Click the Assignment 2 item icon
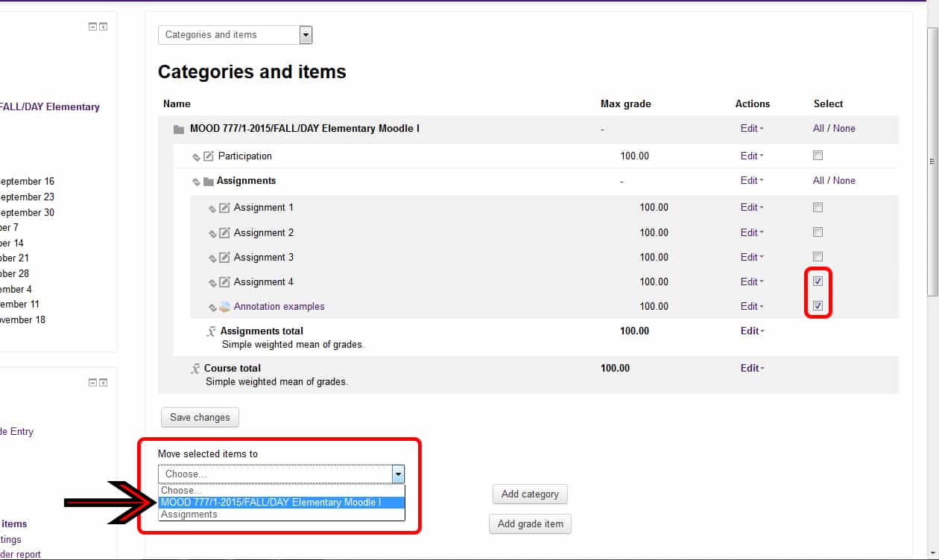This screenshot has height=560, width=939. (224, 233)
